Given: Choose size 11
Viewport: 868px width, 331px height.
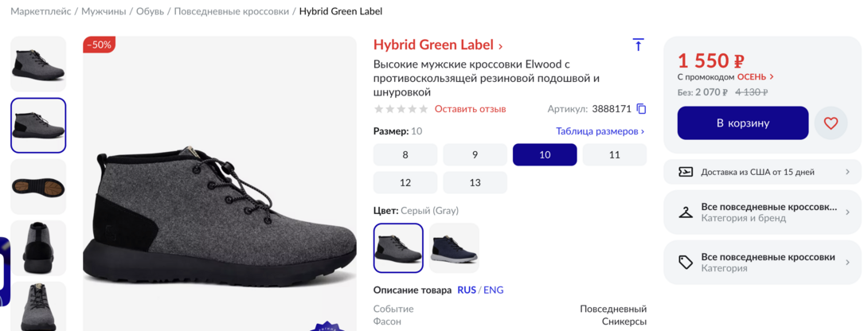Looking at the screenshot, I should click(x=614, y=155).
